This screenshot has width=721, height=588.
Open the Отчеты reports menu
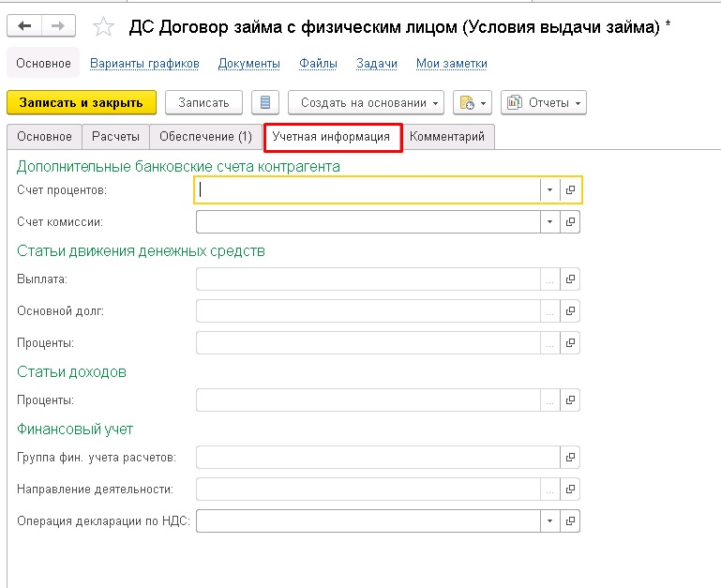click(543, 102)
